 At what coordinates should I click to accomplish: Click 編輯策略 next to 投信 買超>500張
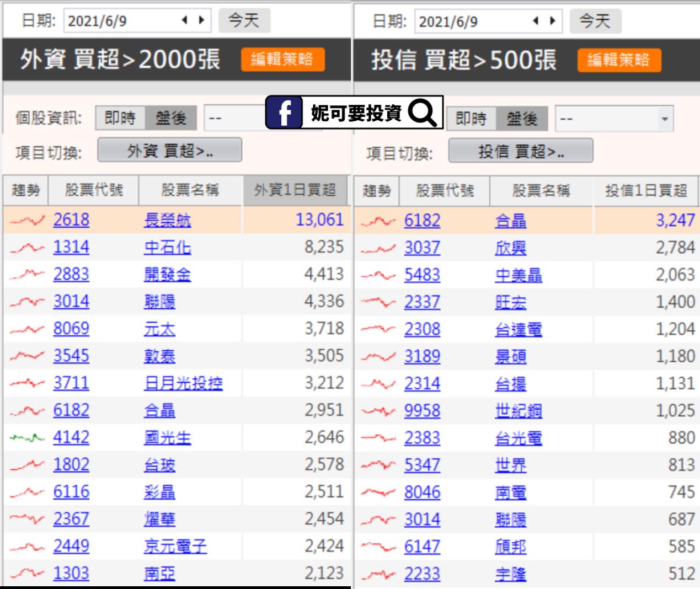[x=619, y=60]
